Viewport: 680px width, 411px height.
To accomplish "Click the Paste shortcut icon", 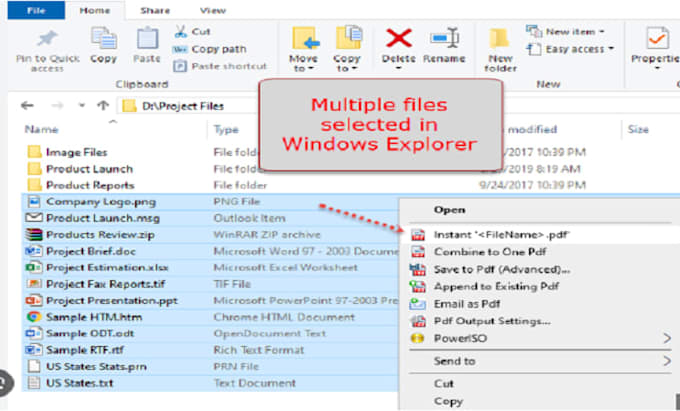I will [x=180, y=66].
